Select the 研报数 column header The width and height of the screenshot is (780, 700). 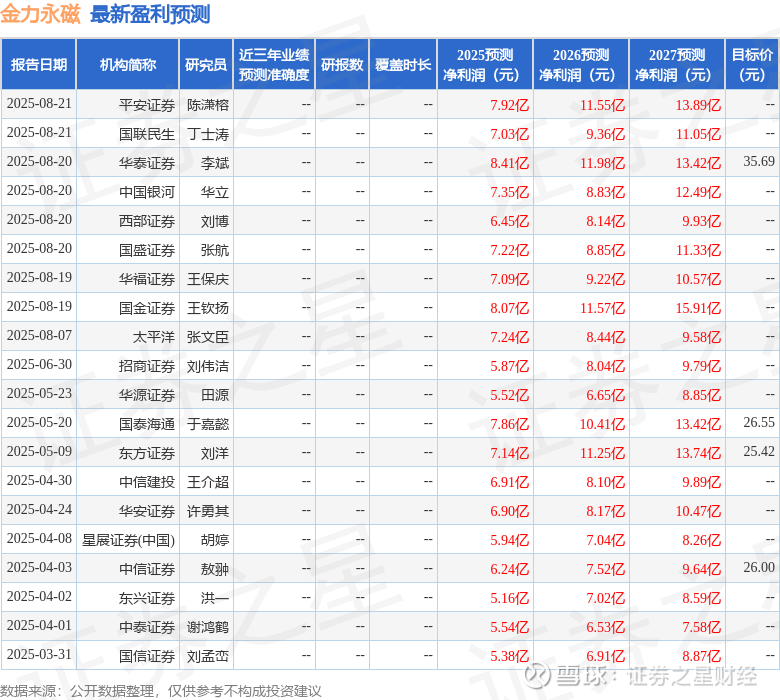[342, 65]
